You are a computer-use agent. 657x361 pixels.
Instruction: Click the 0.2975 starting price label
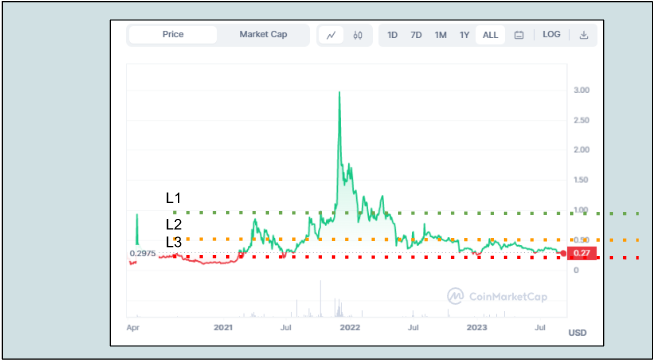(x=142, y=253)
